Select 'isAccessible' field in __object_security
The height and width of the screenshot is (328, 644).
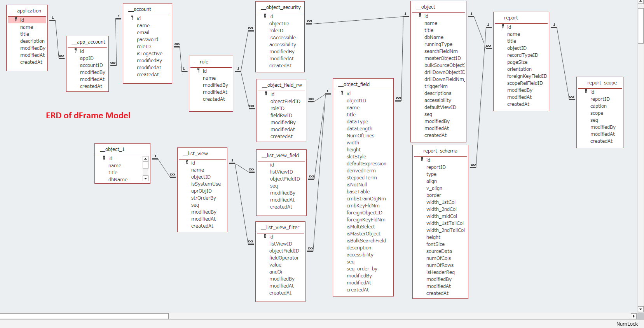[x=283, y=37]
